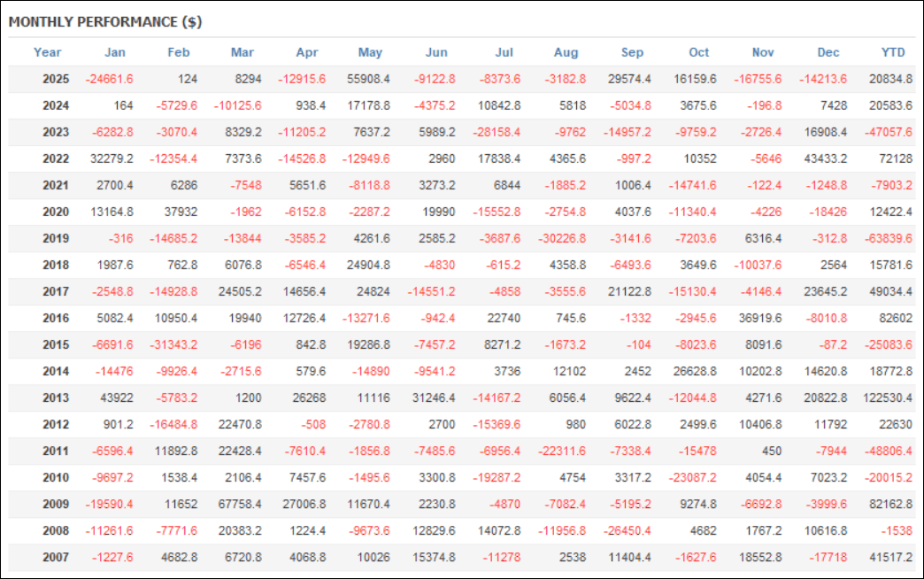Select November 2016 value 36919.6
The image size is (924, 579).
(759, 318)
